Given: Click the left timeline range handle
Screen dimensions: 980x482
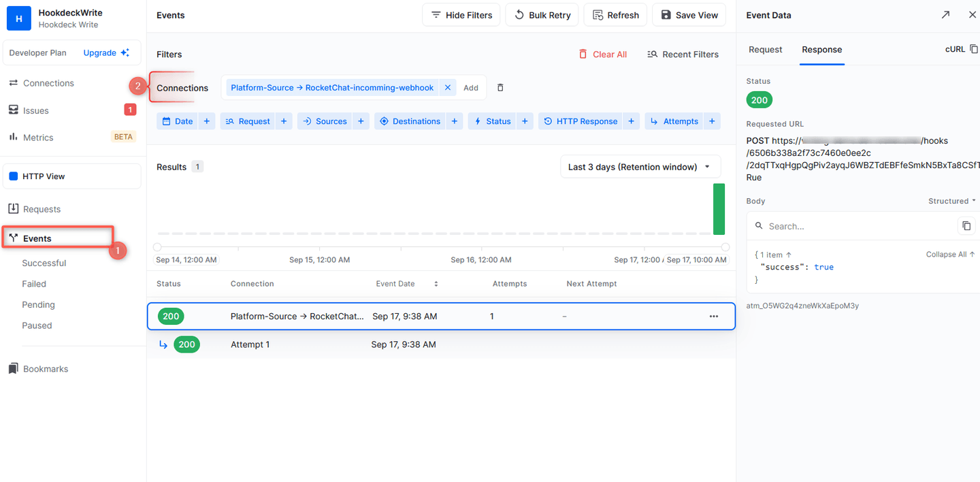Looking at the screenshot, I should [157, 247].
